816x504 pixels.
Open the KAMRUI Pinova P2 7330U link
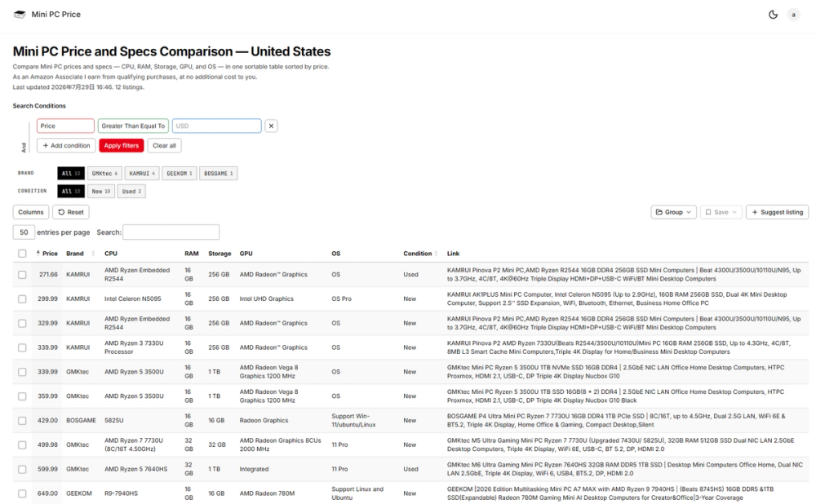coord(619,347)
